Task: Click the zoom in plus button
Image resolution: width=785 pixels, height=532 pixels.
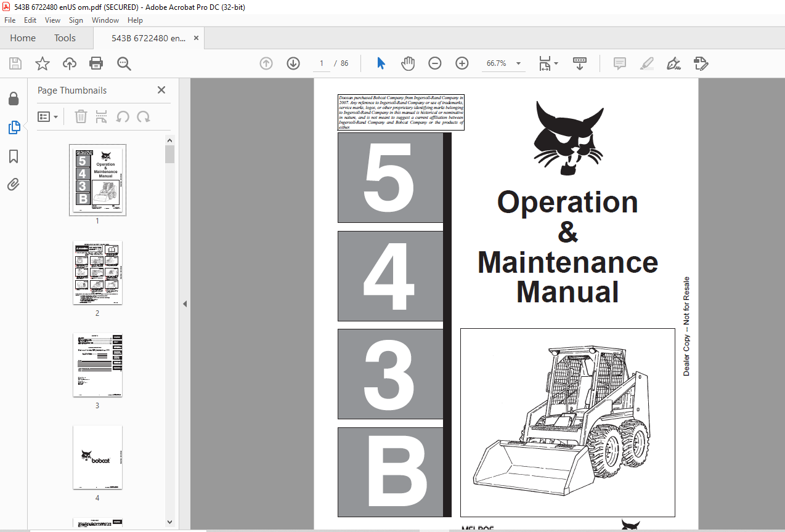Action: 462,63
